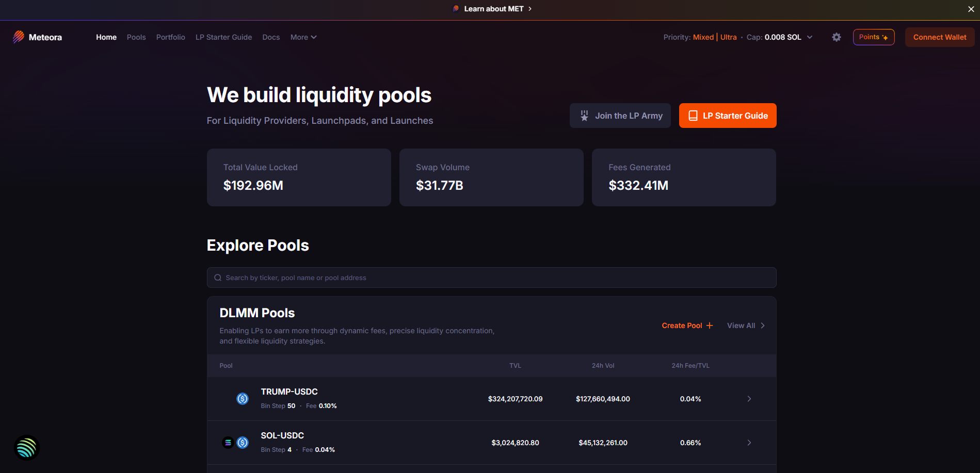The width and height of the screenshot is (980, 473).
Task: Click the Meteora logo icon
Action: pyautogui.click(x=19, y=37)
